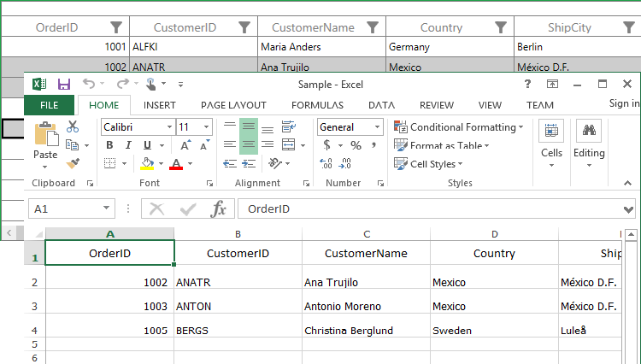Toggle Center horizontal alignment
Screen dimensions: 641x364
[x=248, y=145]
